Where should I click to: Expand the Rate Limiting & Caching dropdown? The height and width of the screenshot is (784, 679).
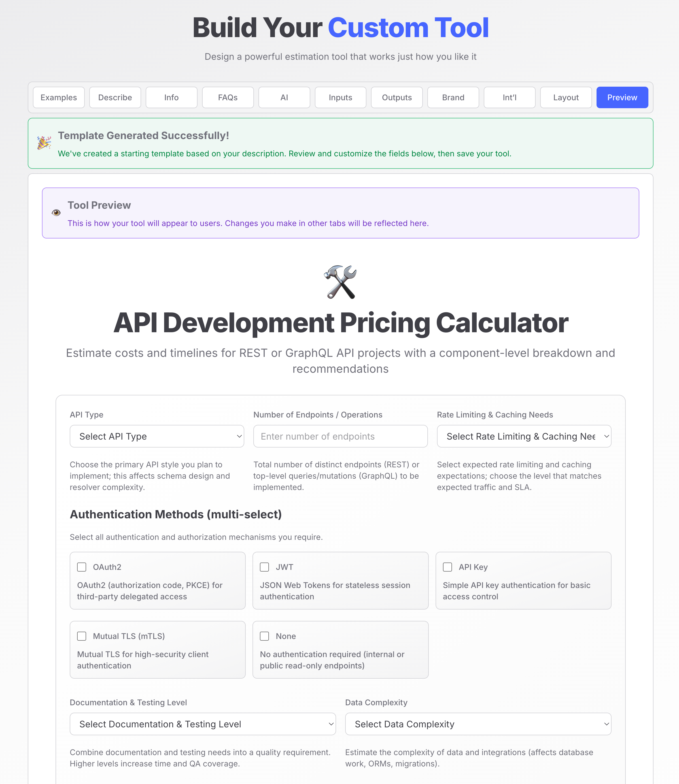(x=524, y=436)
